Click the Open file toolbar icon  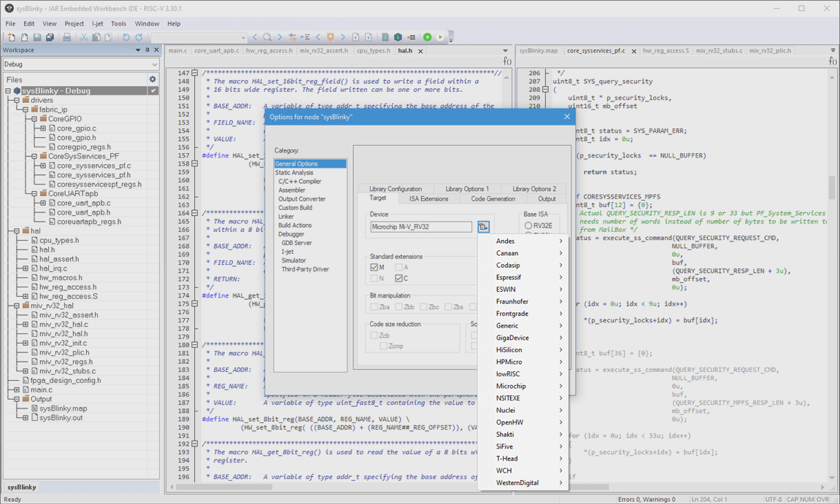pos(24,37)
